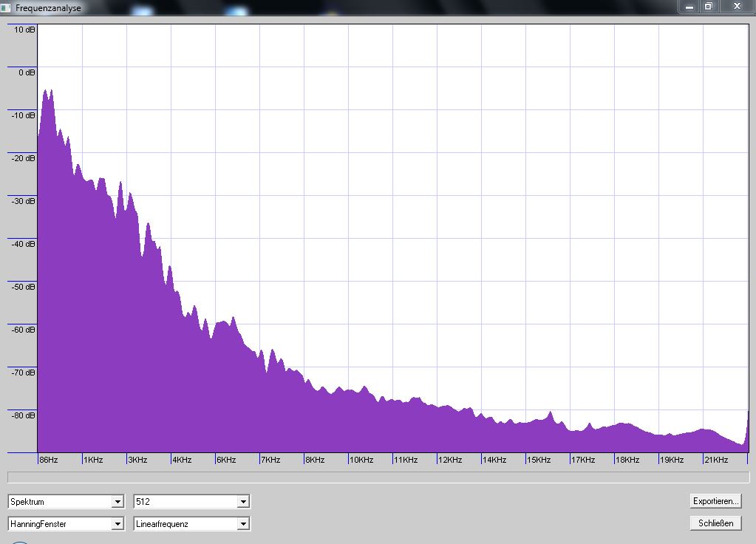This screenshot has height=544, width=756.
Task: Click the -40 dB axis label
Action: (24, 245)
